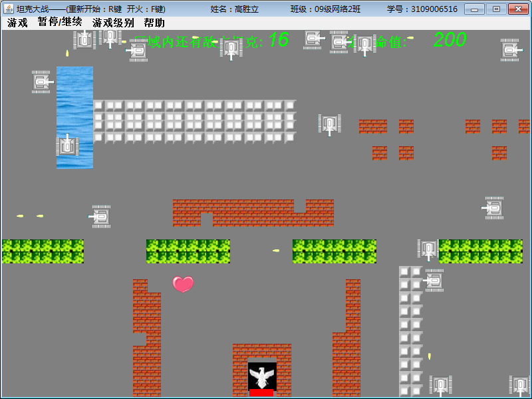Click the life value 200
Screen dimensions: 532x399
tap(450, 40)
